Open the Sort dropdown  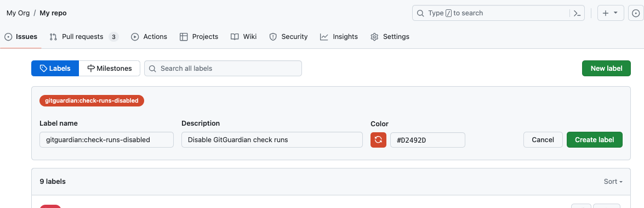pos(613,182)
